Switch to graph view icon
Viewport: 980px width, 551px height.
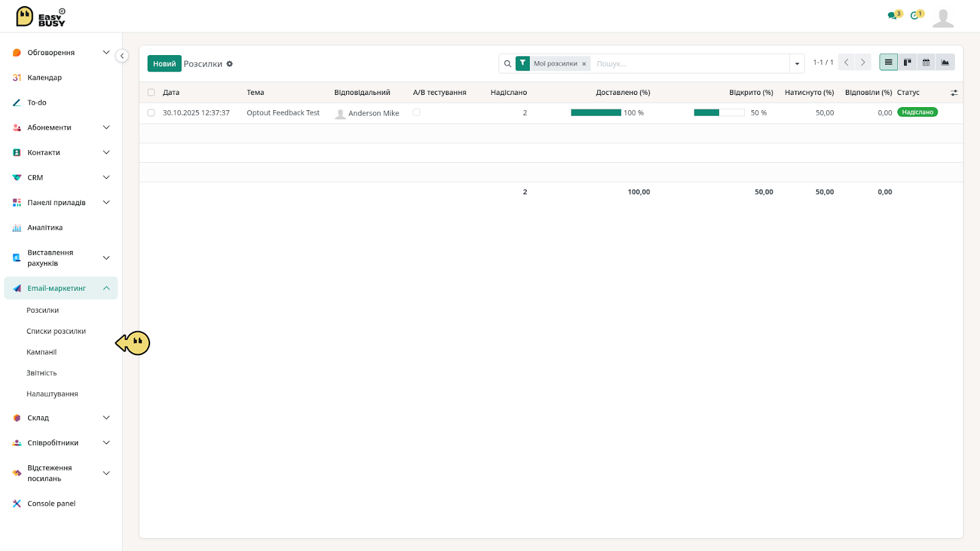tap(945, 62)
